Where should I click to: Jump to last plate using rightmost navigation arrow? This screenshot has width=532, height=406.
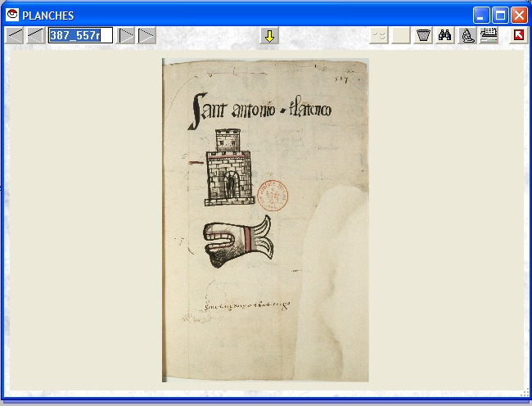click(147, 35)
